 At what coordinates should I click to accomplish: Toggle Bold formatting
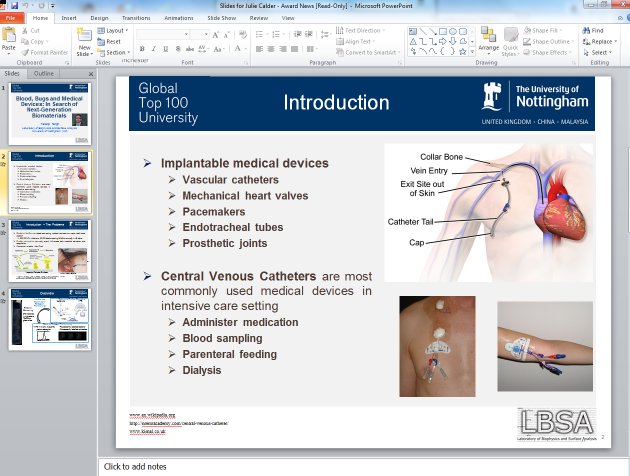[141, 48]
